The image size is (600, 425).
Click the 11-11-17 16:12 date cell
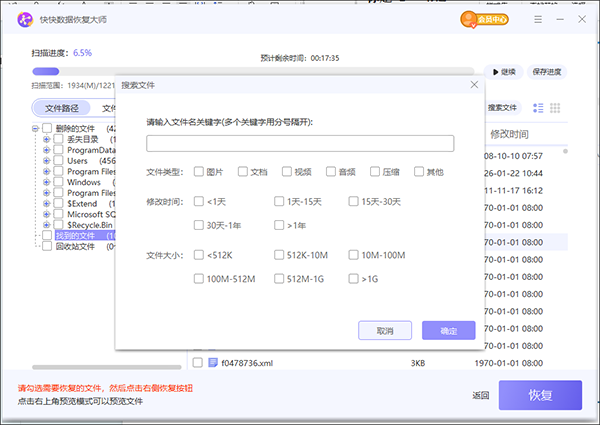pyautogui.click(x=513, y=190)
